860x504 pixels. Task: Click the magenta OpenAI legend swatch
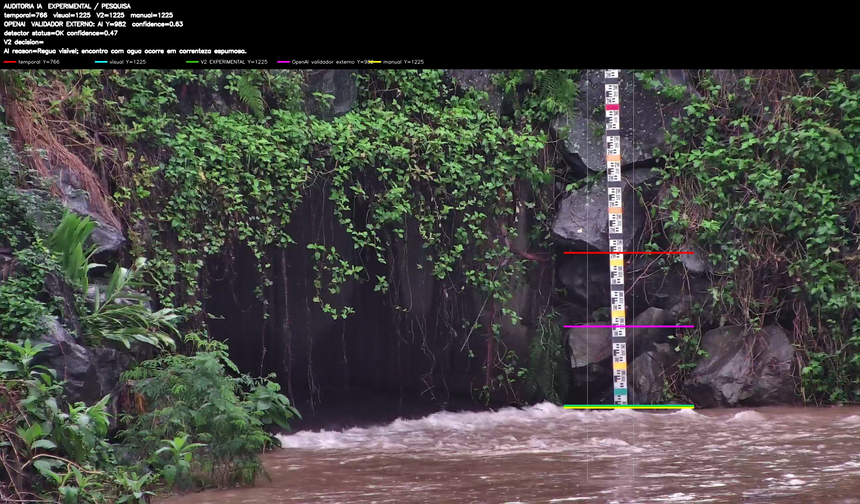(x=284, y=62)
